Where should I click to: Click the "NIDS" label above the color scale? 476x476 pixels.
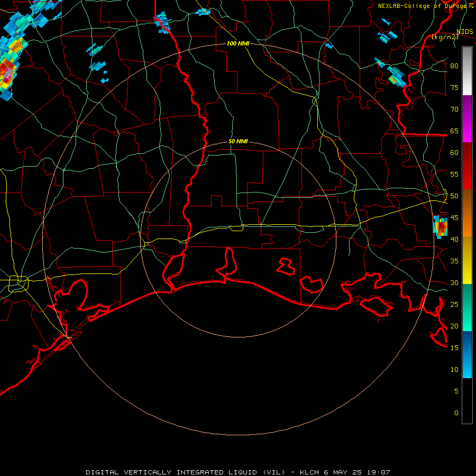pyautogui.click(x=465, y=32)
